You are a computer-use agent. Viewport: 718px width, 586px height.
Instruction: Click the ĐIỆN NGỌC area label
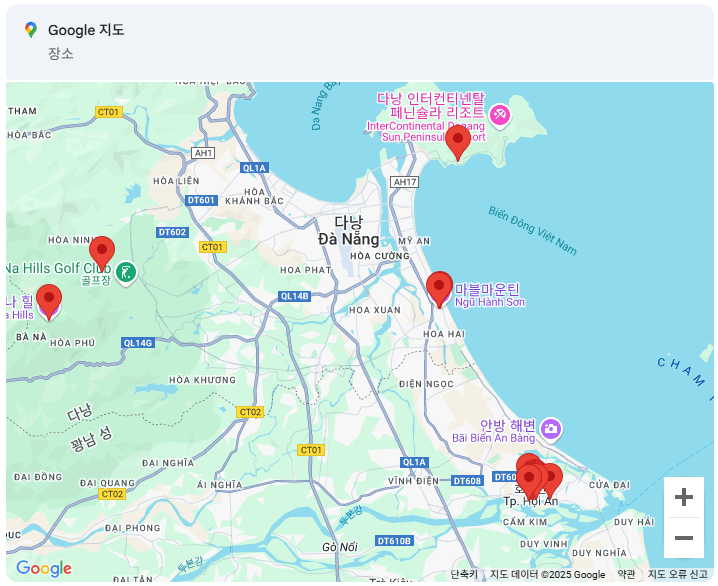pos(426,384)
